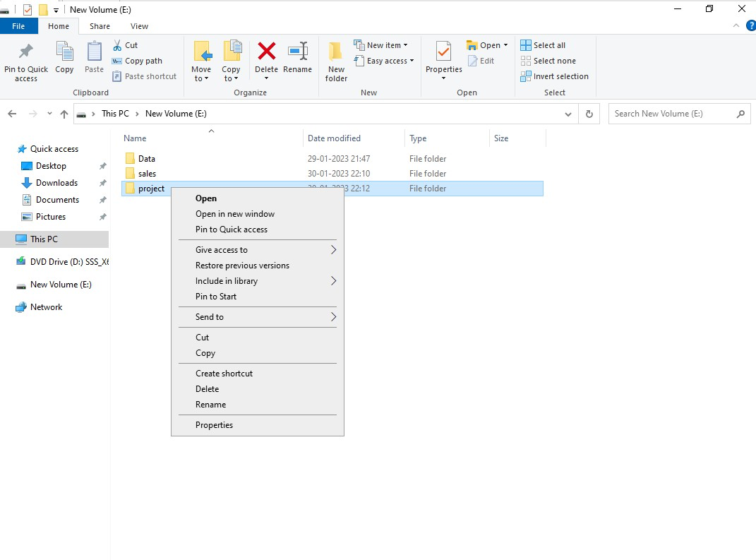Click the Copy to icon
This screenshot has height=560, width=756.
232,52
